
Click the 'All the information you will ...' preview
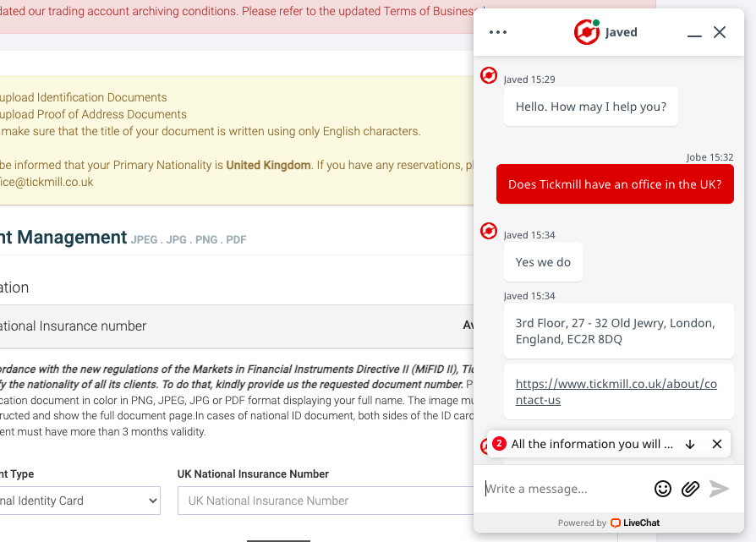[592, 444]
